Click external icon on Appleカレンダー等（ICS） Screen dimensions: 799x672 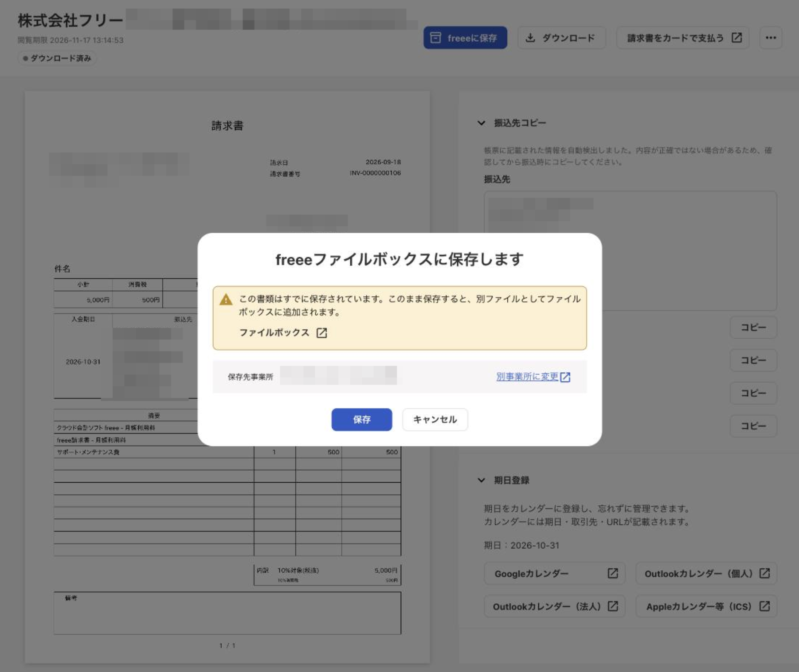[764, 606]
